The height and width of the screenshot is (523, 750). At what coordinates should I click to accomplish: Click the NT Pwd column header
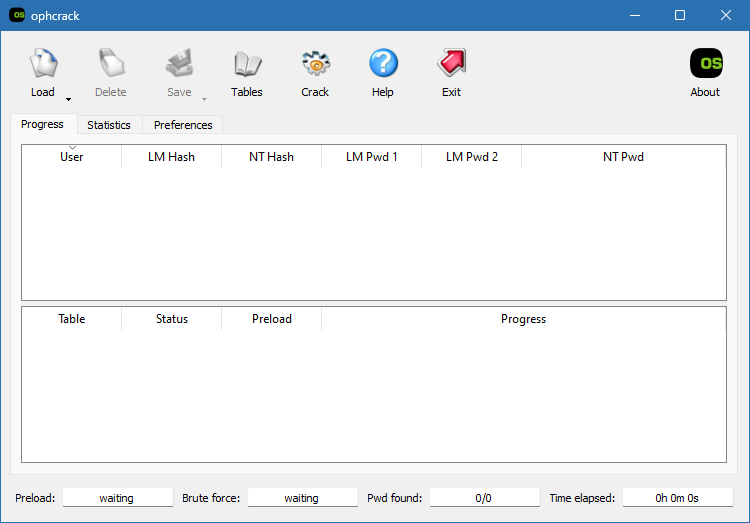pyautogui.click(x=623, y=156)
